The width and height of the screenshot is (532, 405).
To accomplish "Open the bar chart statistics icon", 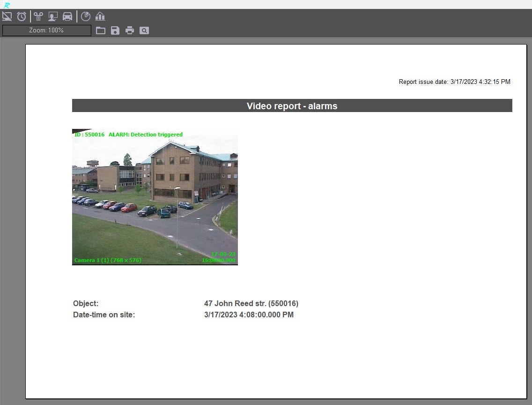I will click(x=100, y=16).
